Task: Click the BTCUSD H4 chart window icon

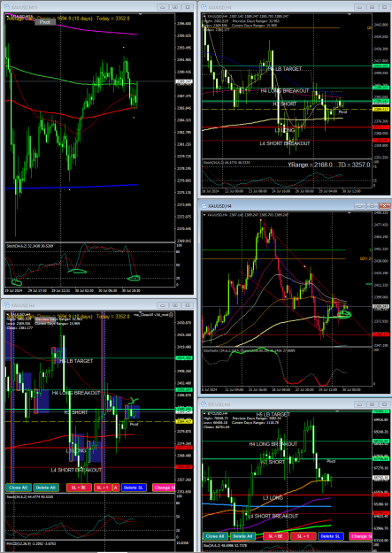Action: point(204,405)
